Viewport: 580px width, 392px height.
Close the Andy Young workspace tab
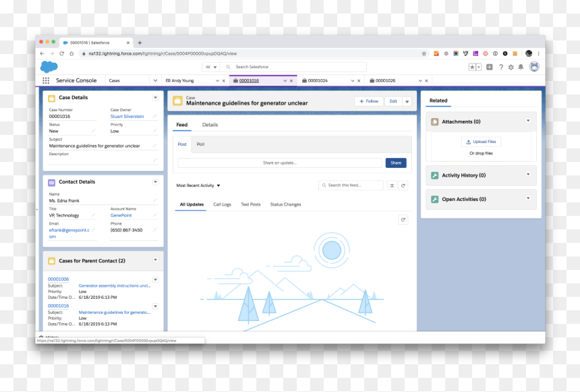(223, 81)
